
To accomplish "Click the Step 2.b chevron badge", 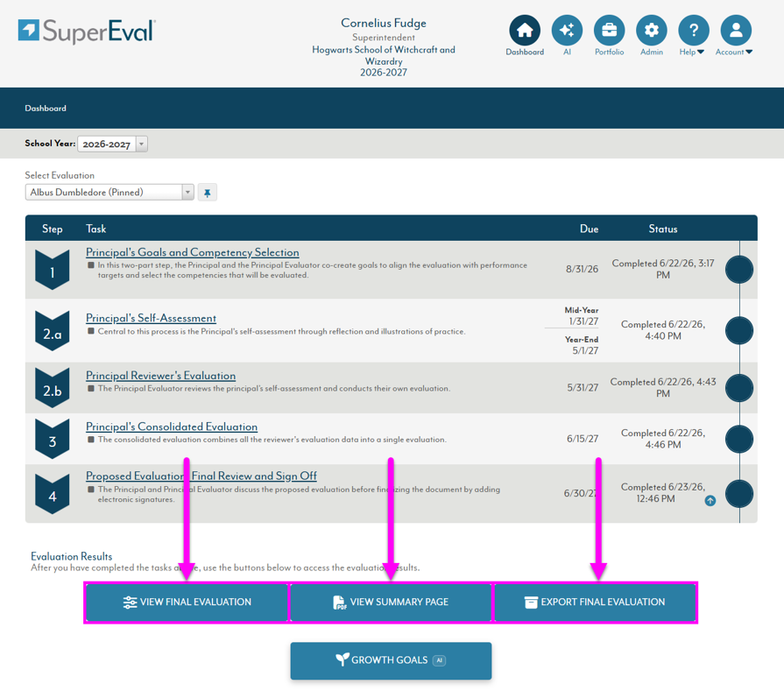I will tap(52, 388).
